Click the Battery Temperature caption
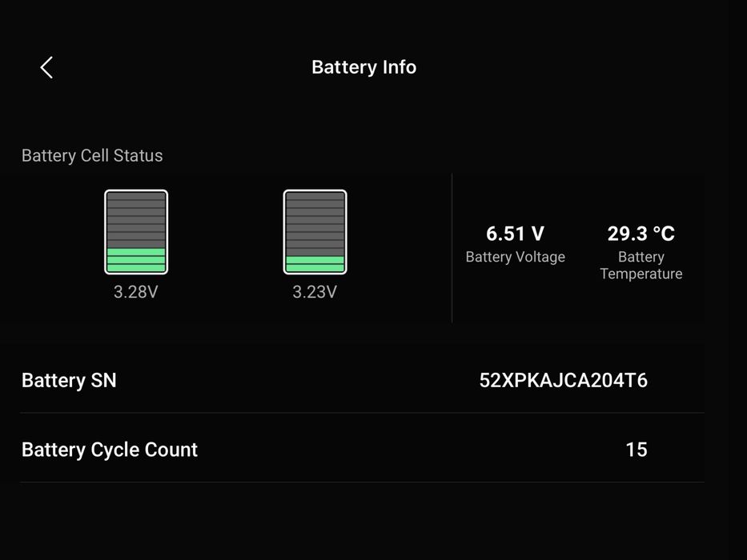 (x=641, y=266)
